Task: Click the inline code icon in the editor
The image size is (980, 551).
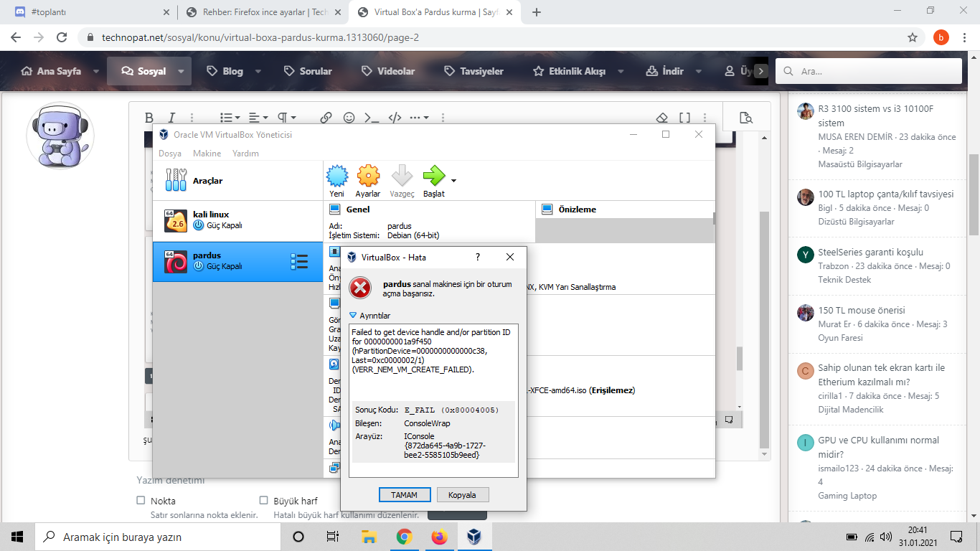Action: coord(372,118)
